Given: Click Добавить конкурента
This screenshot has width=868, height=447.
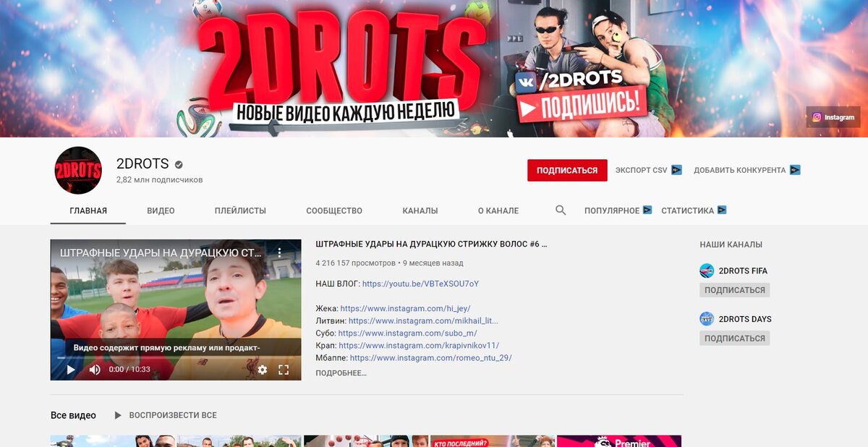Looking at the screenshot, I should 739,171.
